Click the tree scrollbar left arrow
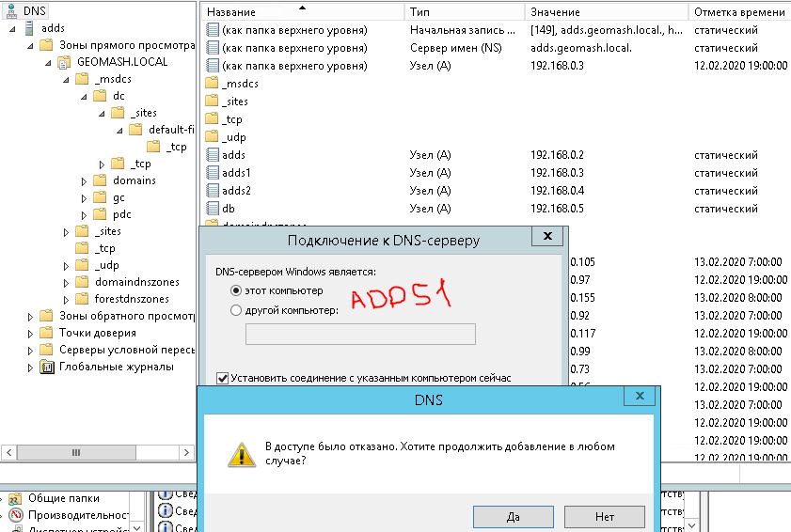The width and height of the screenshot is (791, 532). (x=9, y=452)
